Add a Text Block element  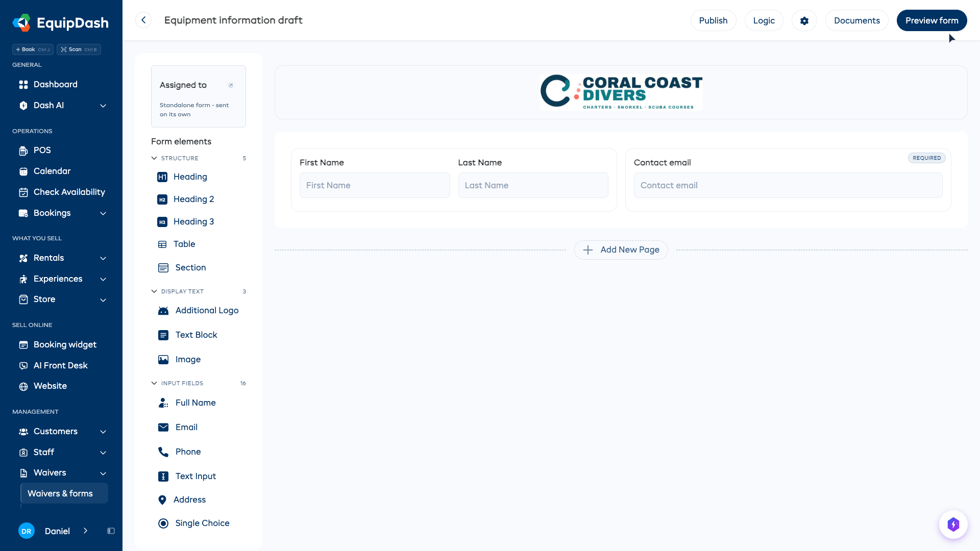click(187, 335)
